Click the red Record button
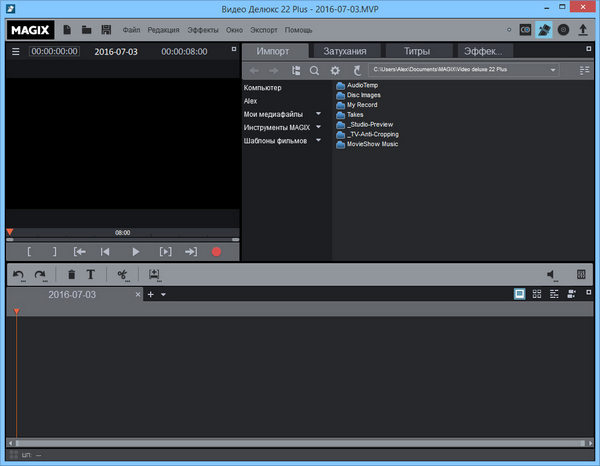This screenshot has height=466, width=600. [x=217, y=252]
